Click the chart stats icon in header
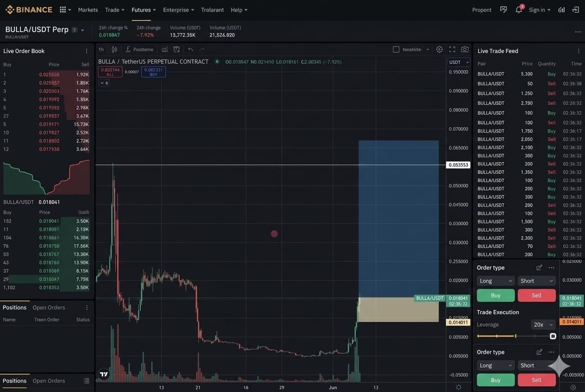Image resolution: width=585 pixels, height=392 pixels. coord(561,10)
